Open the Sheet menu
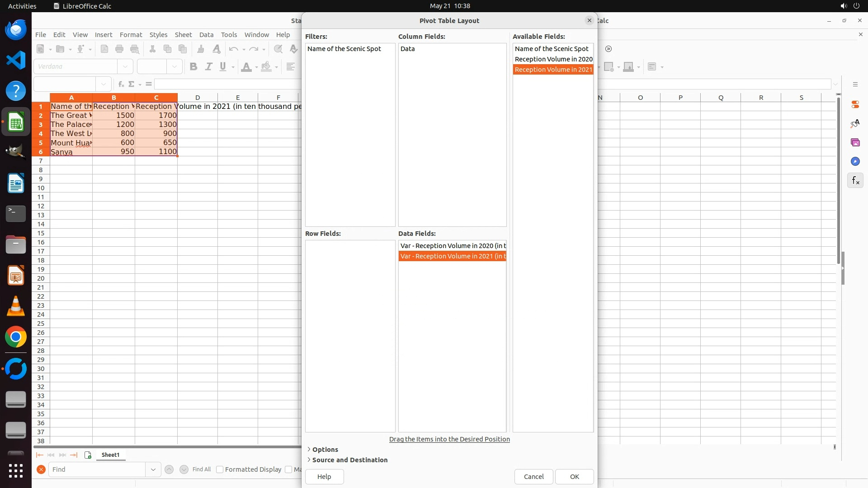 183,35
